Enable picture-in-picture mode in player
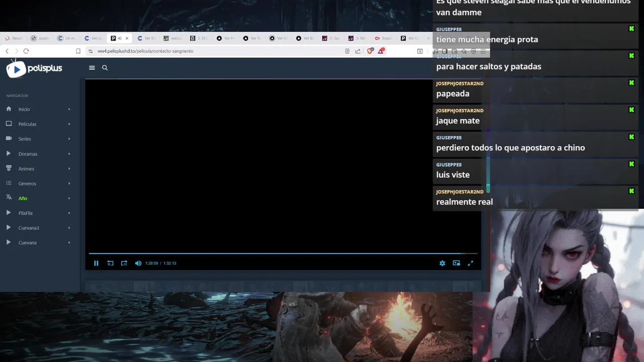Image resolution: width=644 pixels, height=362 pixels. point(456,263)
